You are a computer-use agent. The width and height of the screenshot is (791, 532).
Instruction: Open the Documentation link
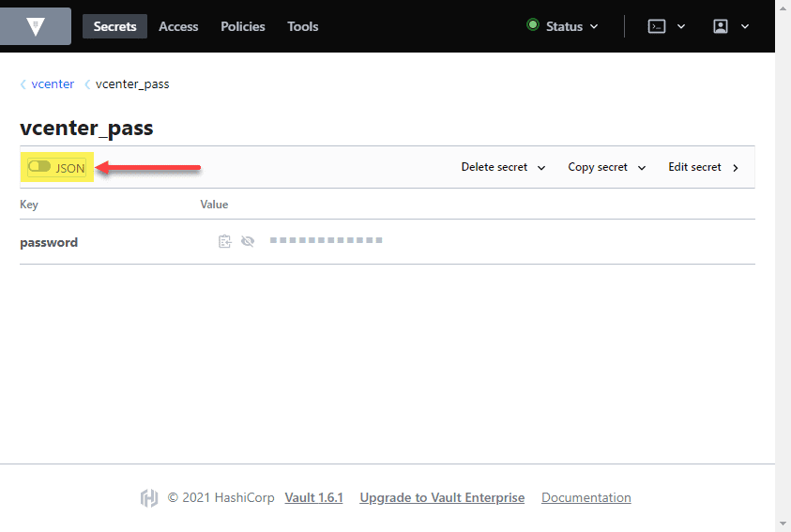click(x=586, y=497)
